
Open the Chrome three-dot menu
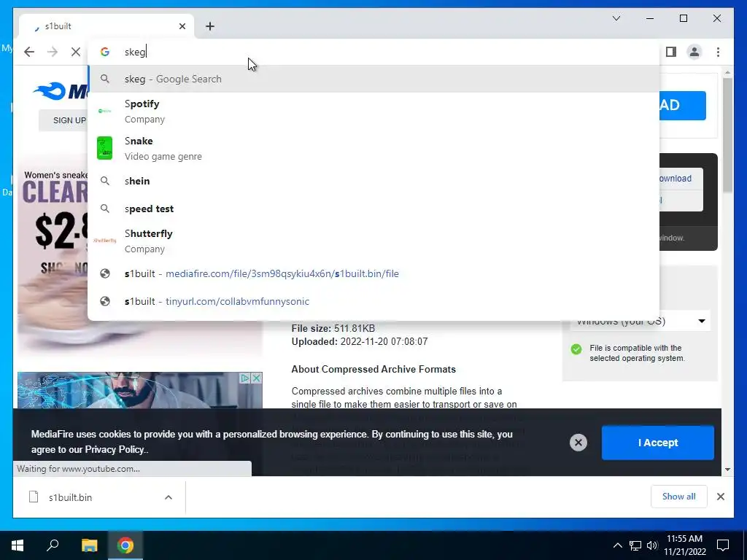pos(718,52)
